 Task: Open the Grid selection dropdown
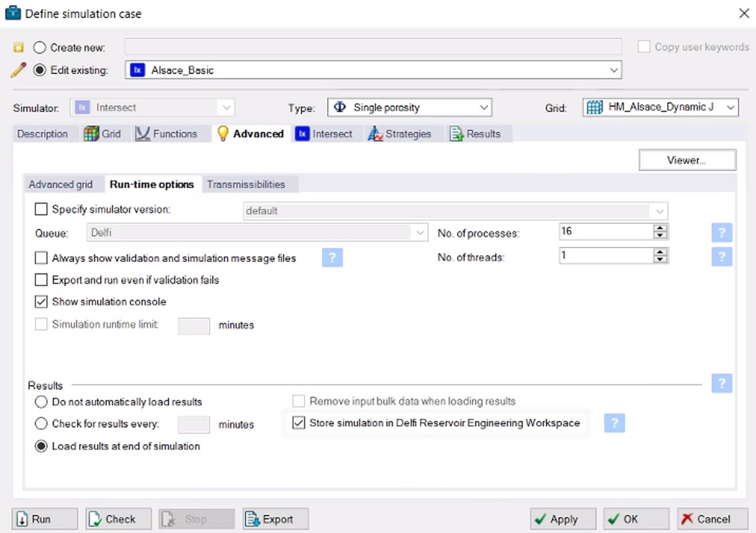coord(732,107)
